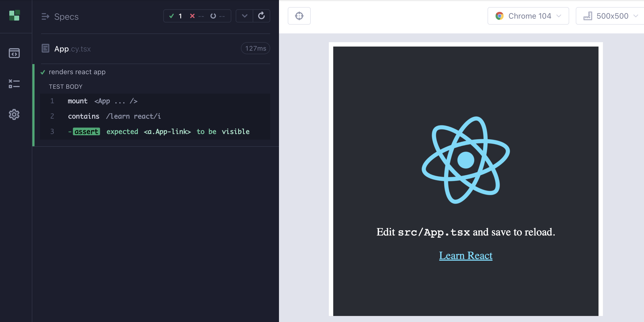Select the contains /learn react/i command
644x322 pixels.
coord(155,116)
